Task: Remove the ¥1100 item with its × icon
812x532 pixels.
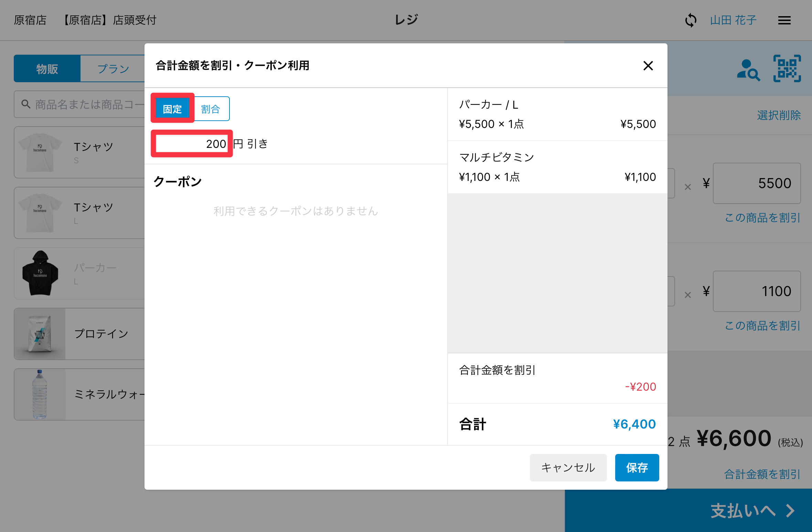Action: [687, 295]
